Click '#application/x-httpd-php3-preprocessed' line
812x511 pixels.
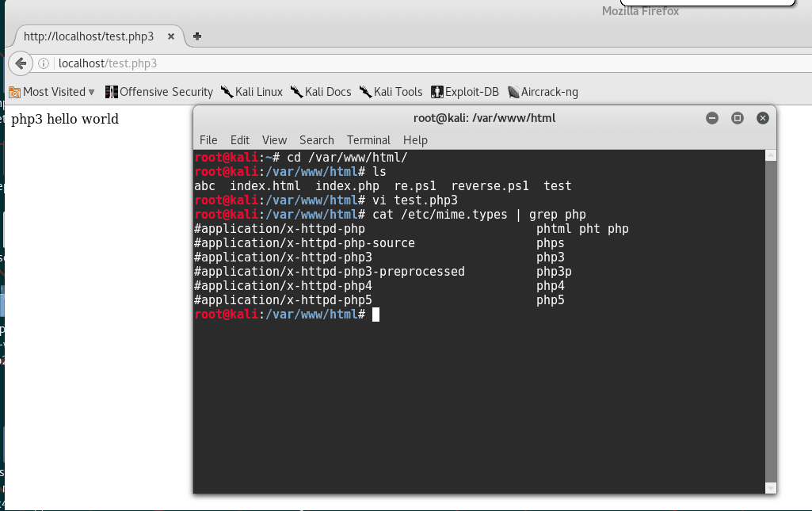(x=330, y=271)
